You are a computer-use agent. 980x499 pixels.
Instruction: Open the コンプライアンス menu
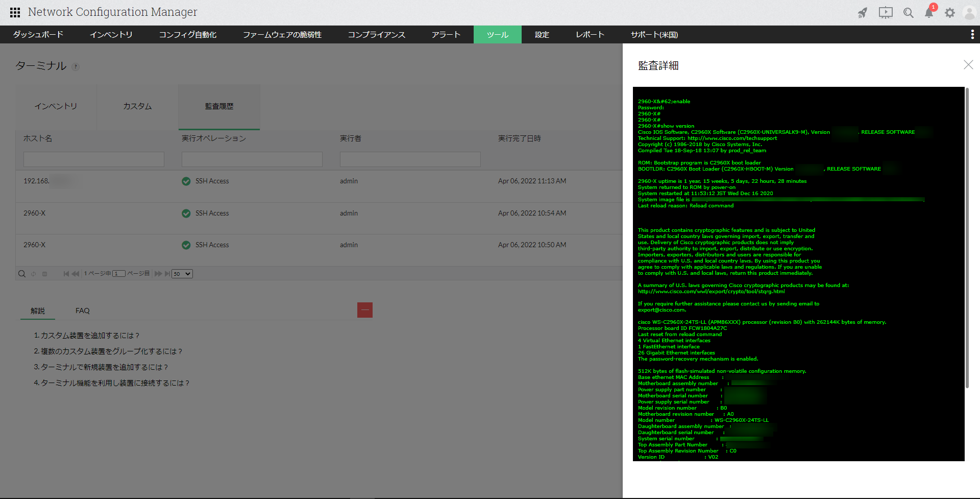[x=376, y=35]
